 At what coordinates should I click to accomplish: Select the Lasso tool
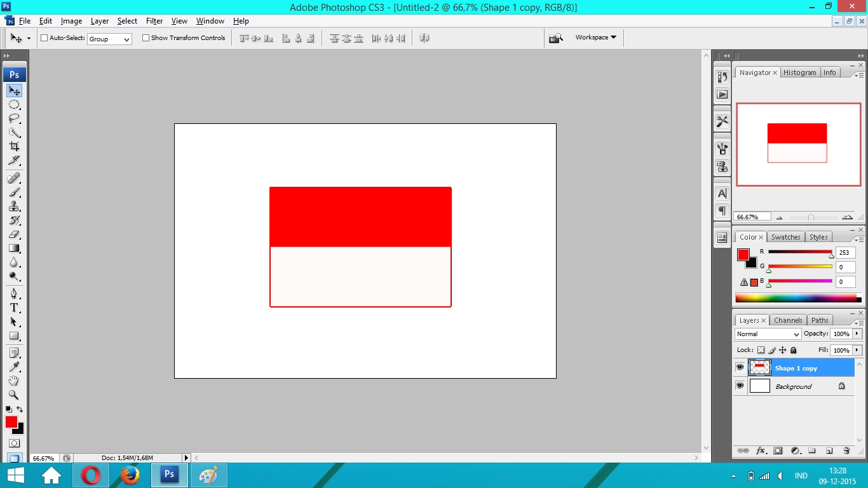pyautogui.click(x=14, y=119)
